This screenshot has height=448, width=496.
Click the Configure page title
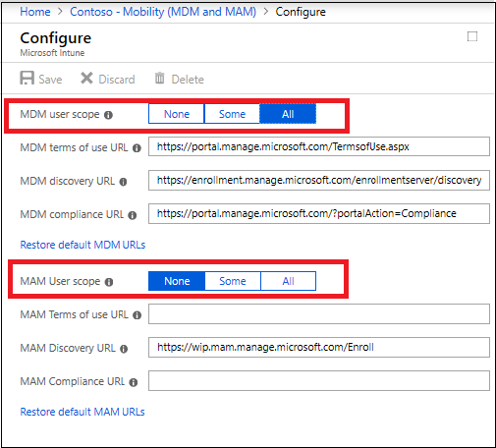pyautogui.click(x=56, y=38)
